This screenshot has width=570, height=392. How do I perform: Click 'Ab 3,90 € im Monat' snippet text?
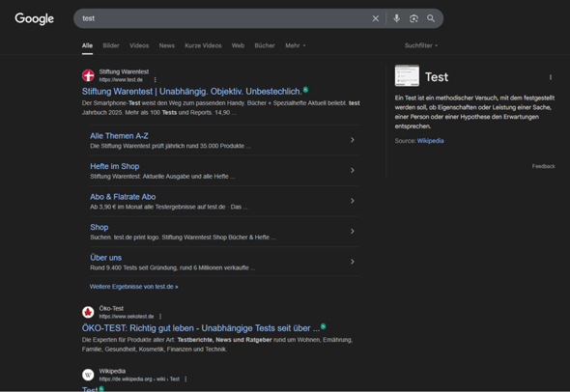point(169,207)
